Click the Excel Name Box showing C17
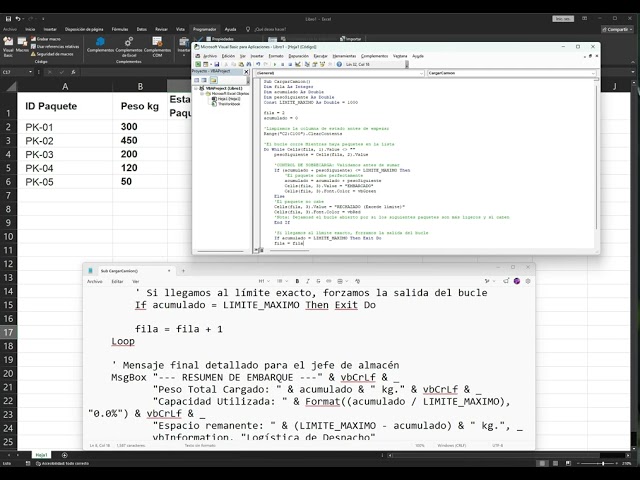The image size is (640, 480). click(x=15, y=72)
